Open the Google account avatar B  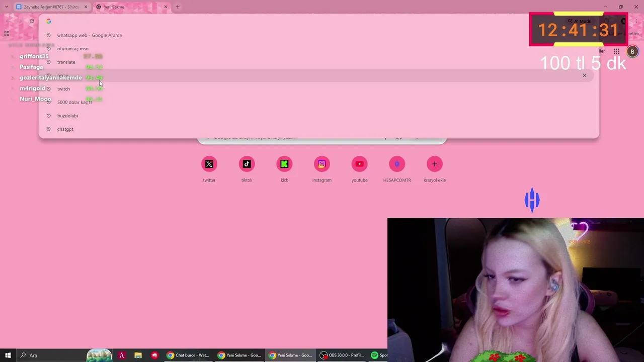tap(632, 51)
